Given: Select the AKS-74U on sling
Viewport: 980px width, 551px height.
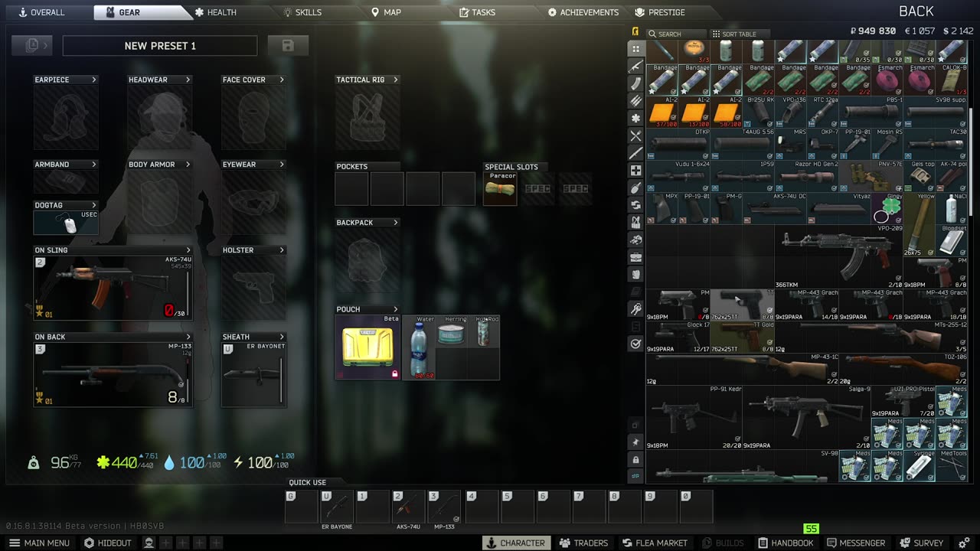Looking at the screenshot, I should 113,288.
